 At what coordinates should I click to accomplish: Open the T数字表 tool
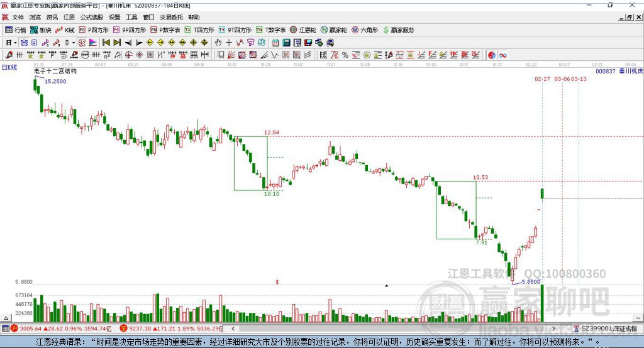270,30
